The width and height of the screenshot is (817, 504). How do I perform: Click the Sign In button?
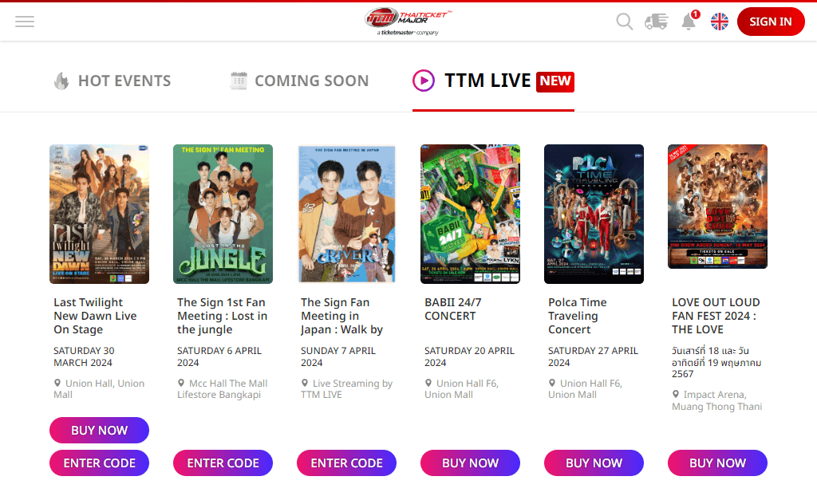(x=771, y=22)
